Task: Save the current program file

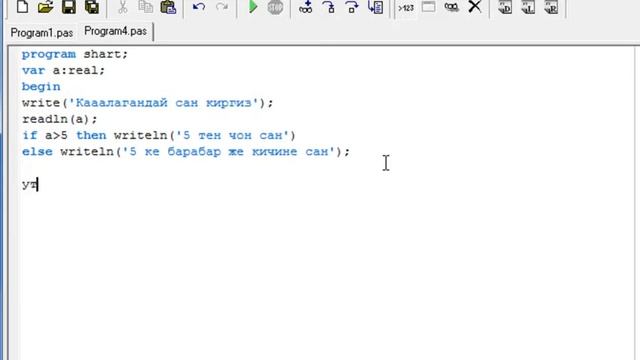Action: click(x=69, y=7)
